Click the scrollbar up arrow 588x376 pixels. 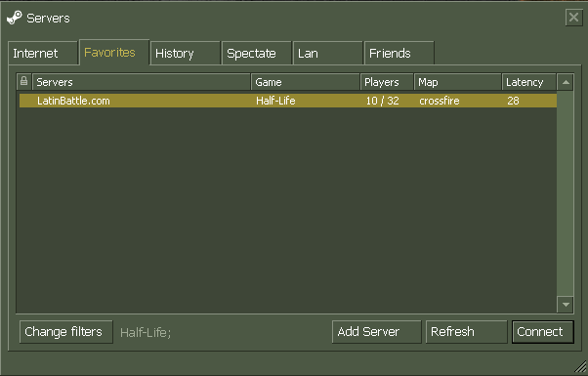[566, 82]
